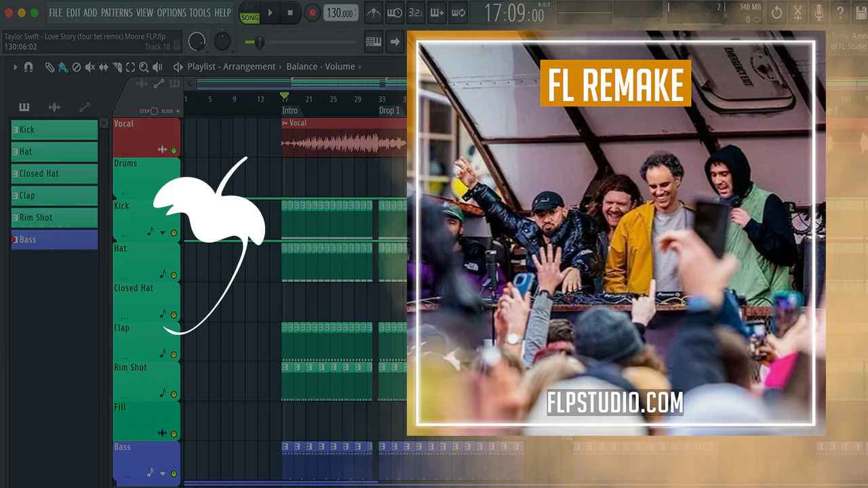Select the Delete tool in playlist toolbar
Viewport: 868px width, 488px height.
[x=77, y=67]
